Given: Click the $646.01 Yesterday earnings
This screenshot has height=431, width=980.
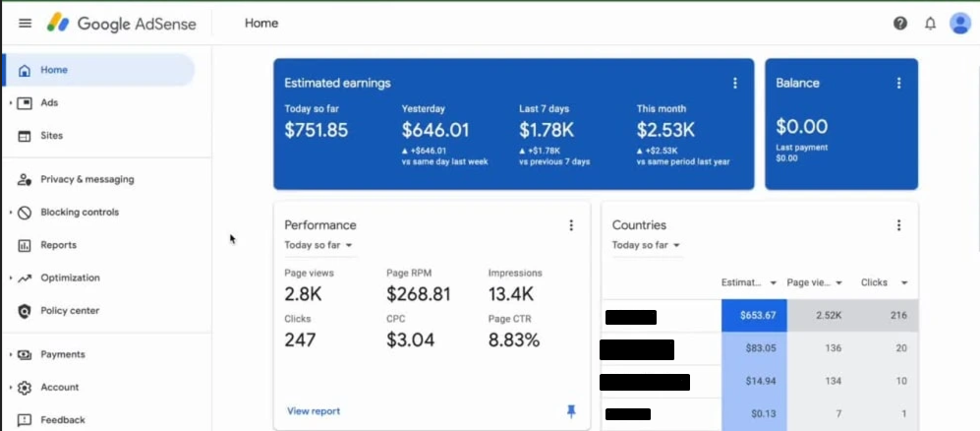Looking at the screenshot, I should (435, 130).
